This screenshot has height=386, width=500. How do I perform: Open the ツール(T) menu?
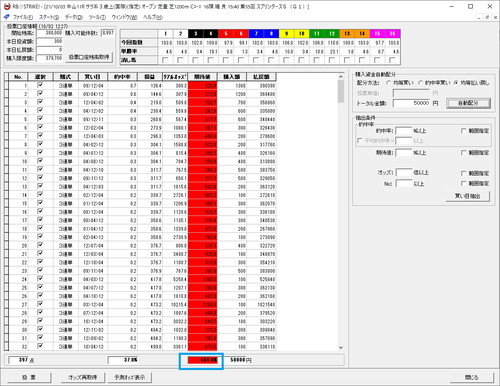pyautogui.click(x=97, y=17)
